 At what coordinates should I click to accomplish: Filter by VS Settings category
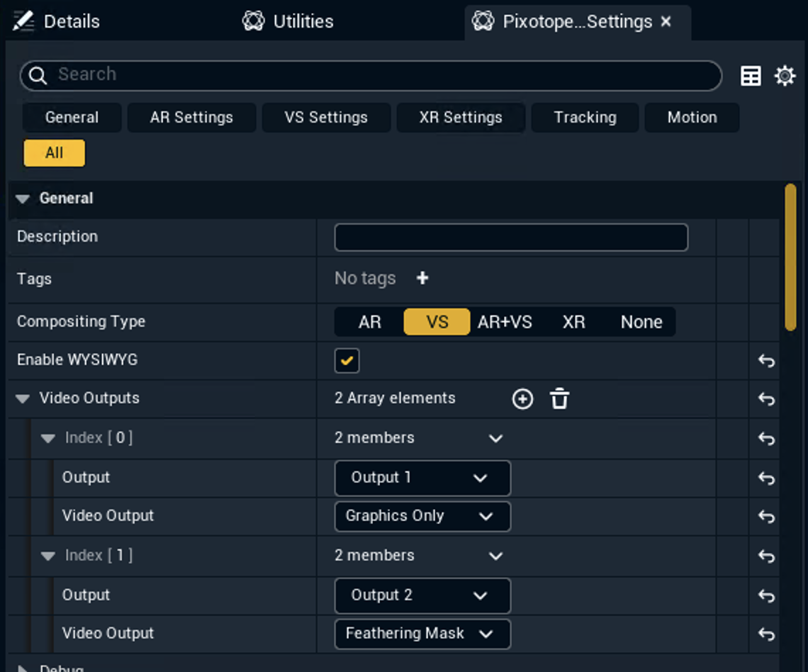click(x=325, y=118)
